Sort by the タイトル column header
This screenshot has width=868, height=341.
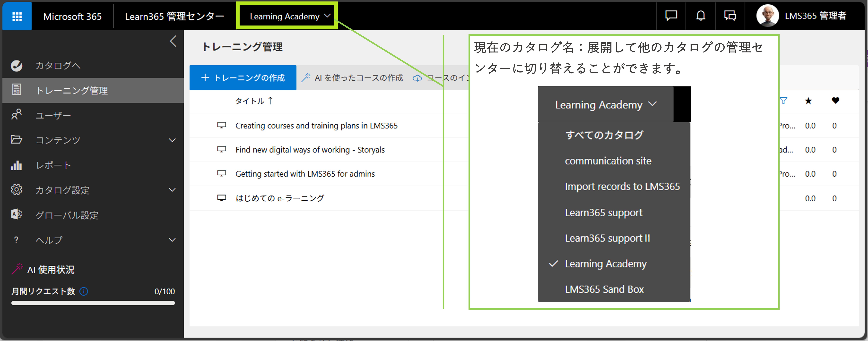click(250, 101)
